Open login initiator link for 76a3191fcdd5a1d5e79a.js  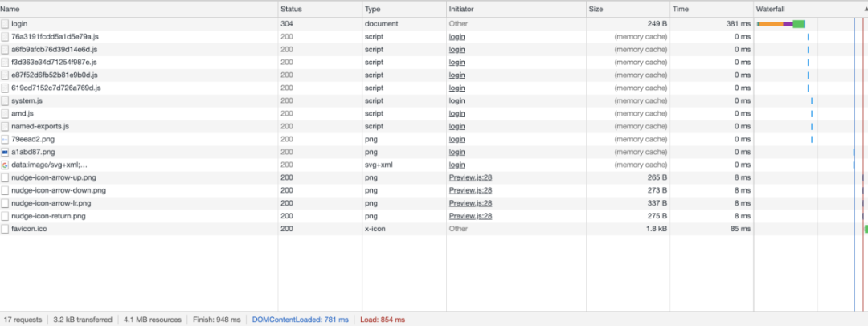(x=457, y=36)
